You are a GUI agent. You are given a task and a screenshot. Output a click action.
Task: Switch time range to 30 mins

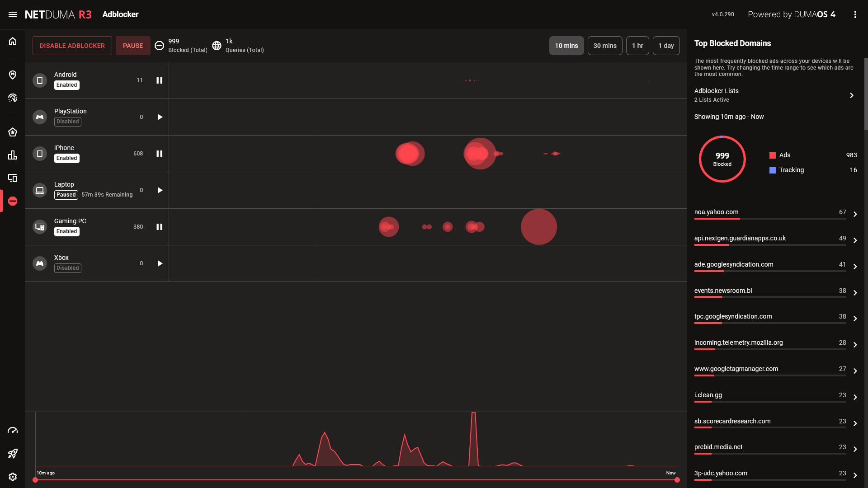pyautogui.click(x=604, y=46)
